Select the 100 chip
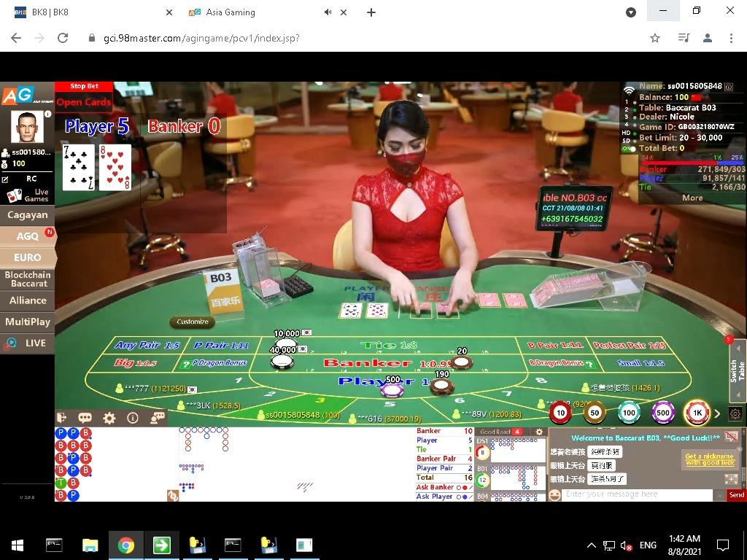The height and width of the screenshot is (560, 747). [629, 413]
